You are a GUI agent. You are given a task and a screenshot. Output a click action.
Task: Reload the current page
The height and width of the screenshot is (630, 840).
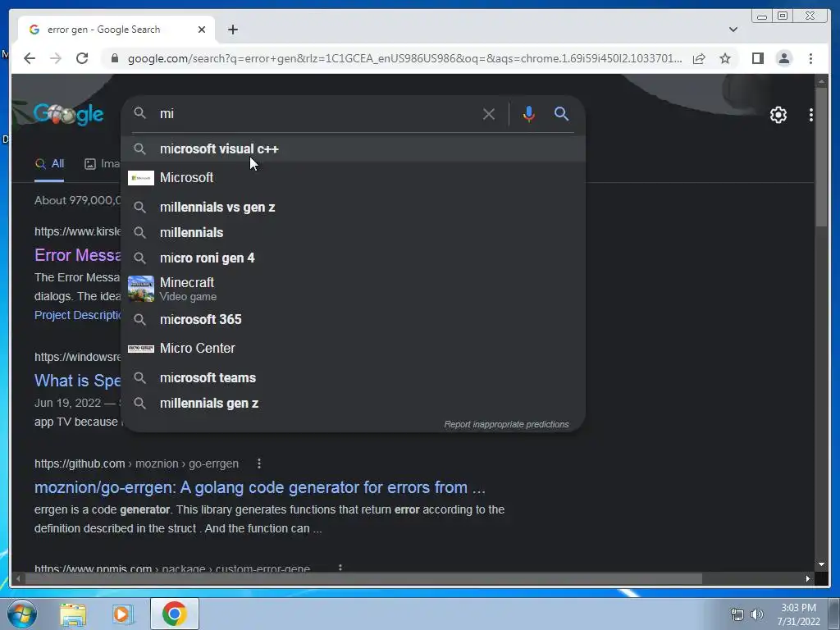[82, 58]
